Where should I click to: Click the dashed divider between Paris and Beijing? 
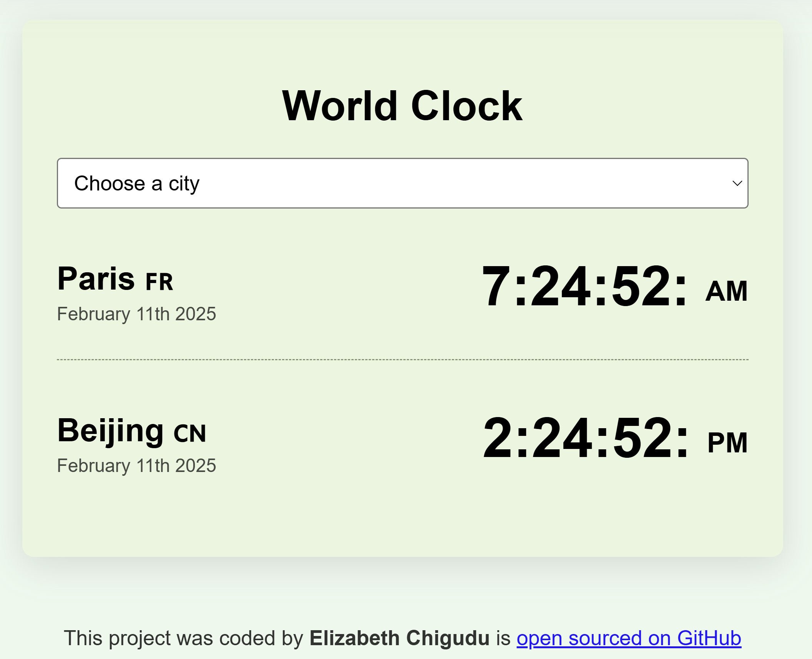click(x=402, y=359)
